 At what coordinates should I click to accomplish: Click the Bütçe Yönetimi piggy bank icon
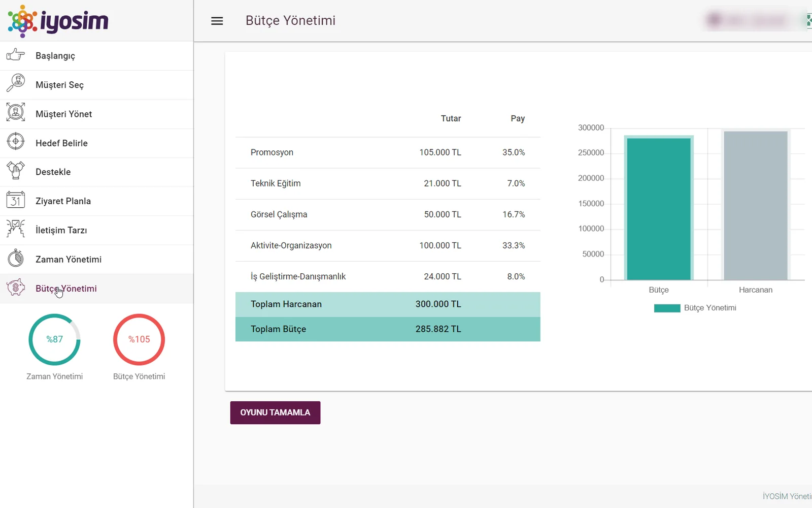pos(16,288)
